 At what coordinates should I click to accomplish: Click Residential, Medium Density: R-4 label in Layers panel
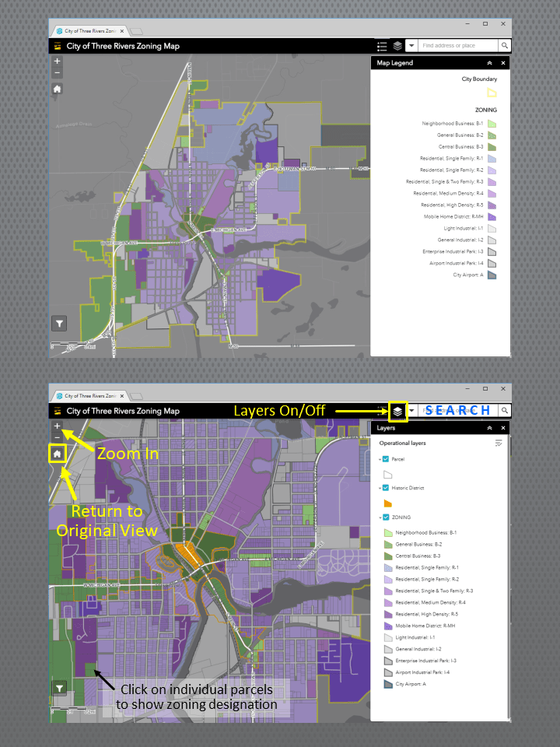430,602
